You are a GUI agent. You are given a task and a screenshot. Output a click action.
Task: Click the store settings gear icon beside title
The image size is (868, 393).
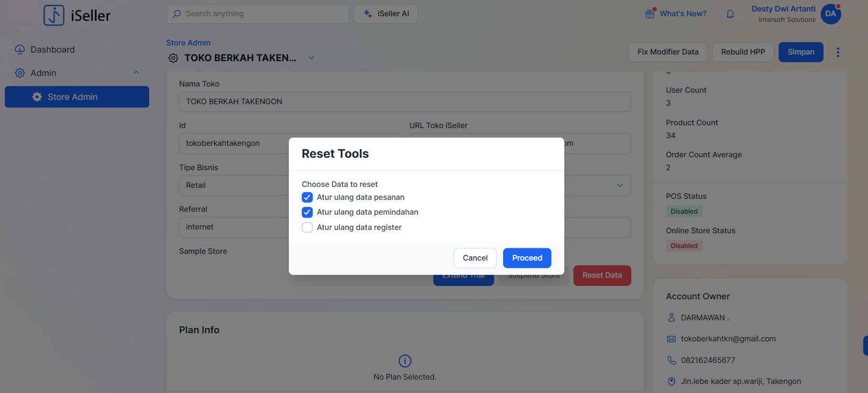pos(173,58)
